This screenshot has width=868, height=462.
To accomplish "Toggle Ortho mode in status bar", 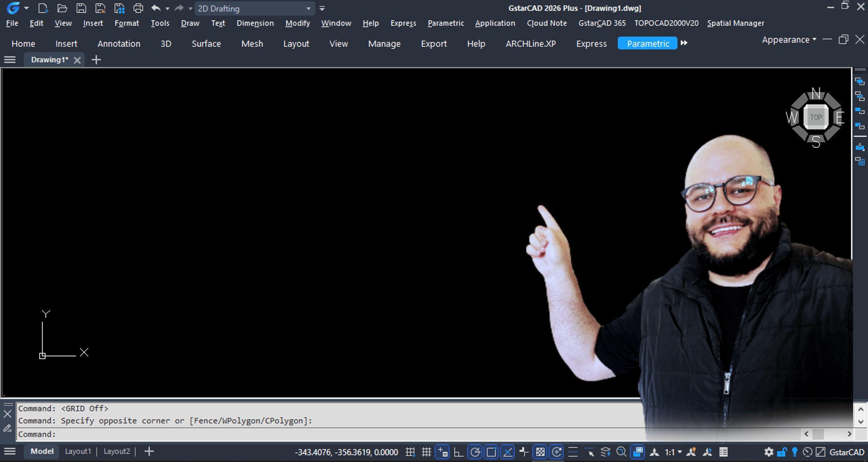I will (x=458, y=452).
